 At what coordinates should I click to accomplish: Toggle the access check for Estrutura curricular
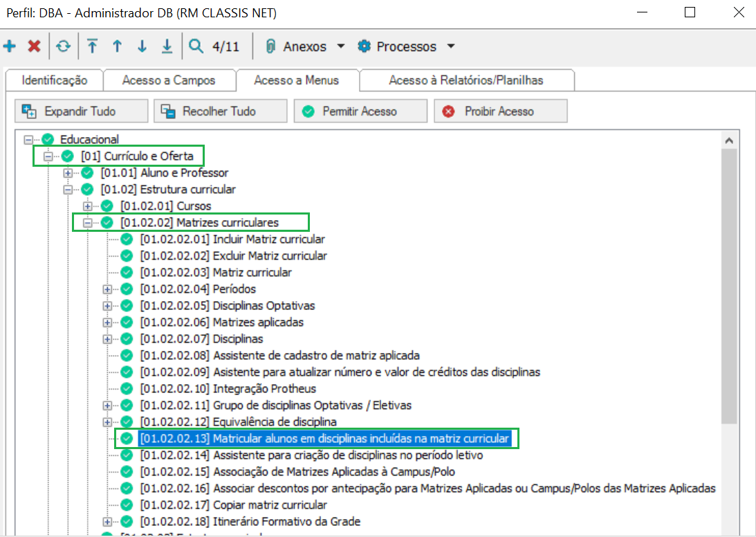point(87,190)
